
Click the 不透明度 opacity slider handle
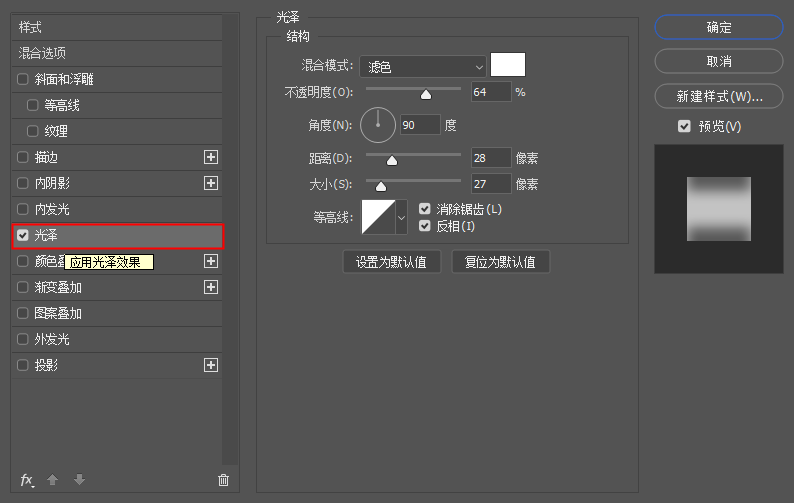[x=426, y=95]
